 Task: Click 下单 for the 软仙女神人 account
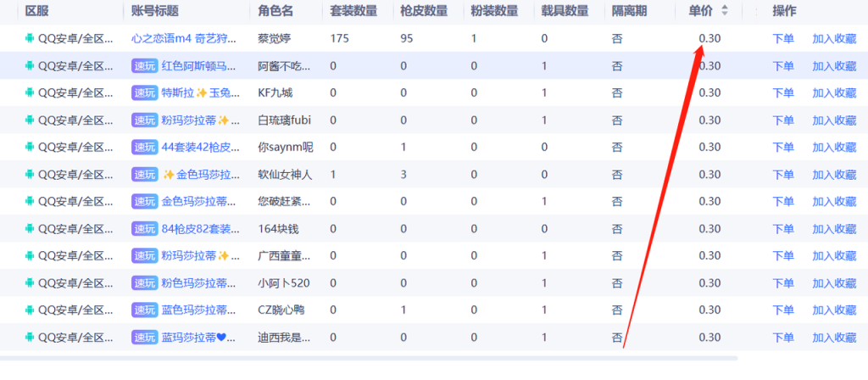pyautogui.click(x=783, y=175)
